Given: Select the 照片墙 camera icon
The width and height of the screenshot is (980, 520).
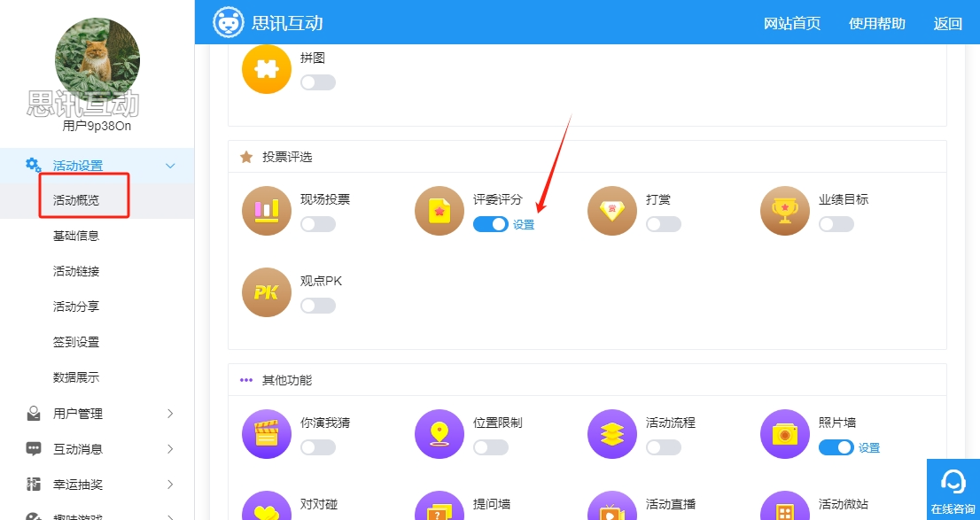Looking at the screenshot, I should point(785,434).
